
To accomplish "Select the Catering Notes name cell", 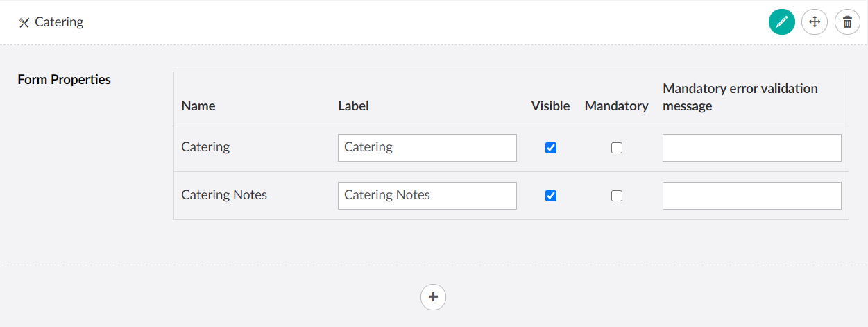I will (x=224, y=196).
